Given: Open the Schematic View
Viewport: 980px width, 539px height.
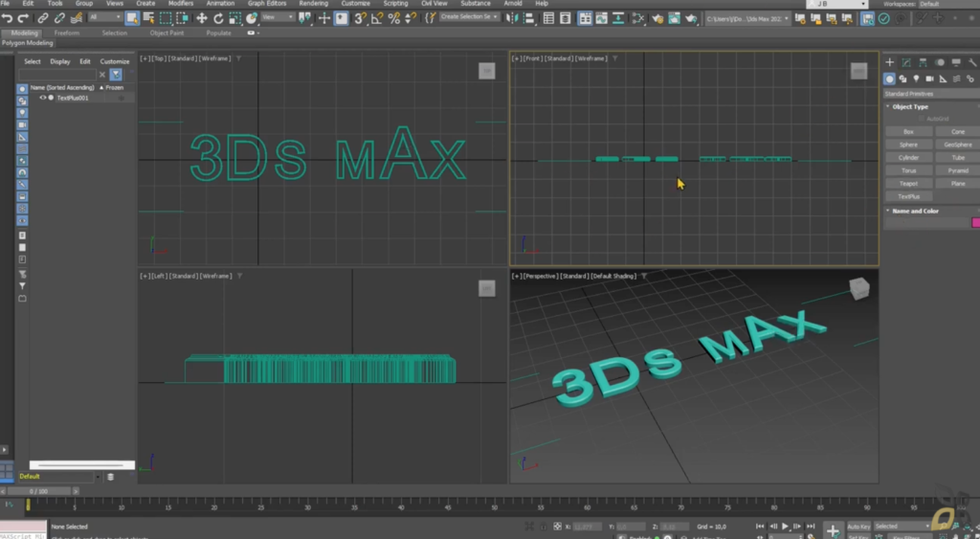Looking at the screenshot, I should pos(618,18).
